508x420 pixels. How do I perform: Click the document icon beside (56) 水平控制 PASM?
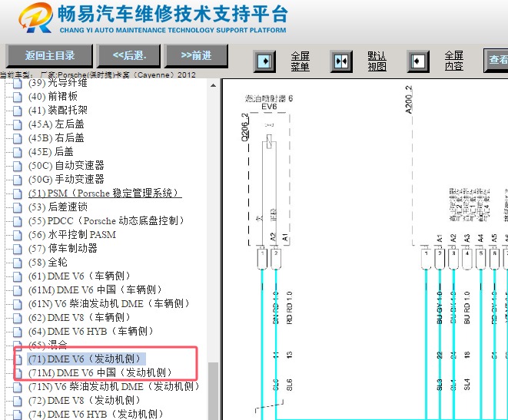click(x=18, y=235)
